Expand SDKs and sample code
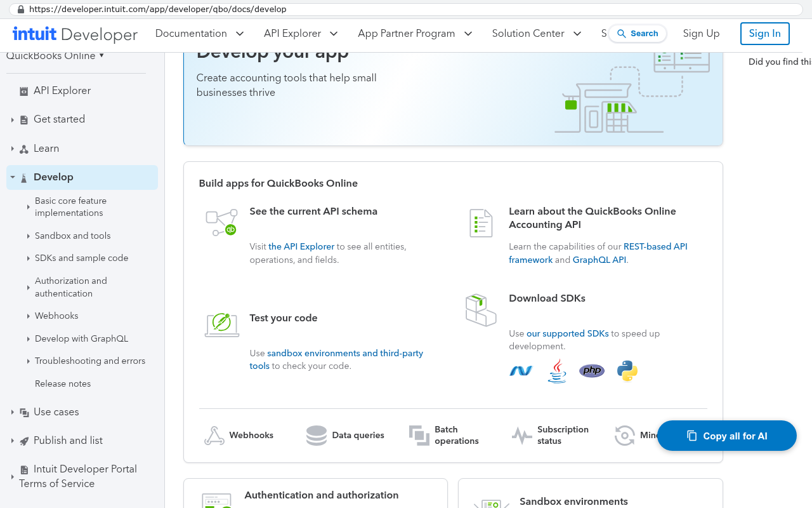The width and height of the screenshot is (812, 508). pos(29,258)
